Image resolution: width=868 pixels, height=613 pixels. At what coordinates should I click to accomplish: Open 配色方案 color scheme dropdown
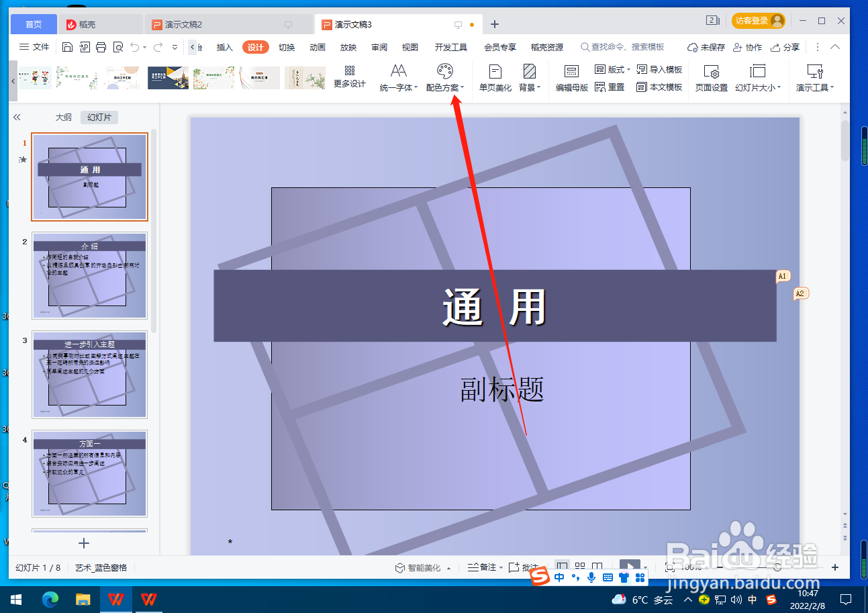tap(445, 78)
